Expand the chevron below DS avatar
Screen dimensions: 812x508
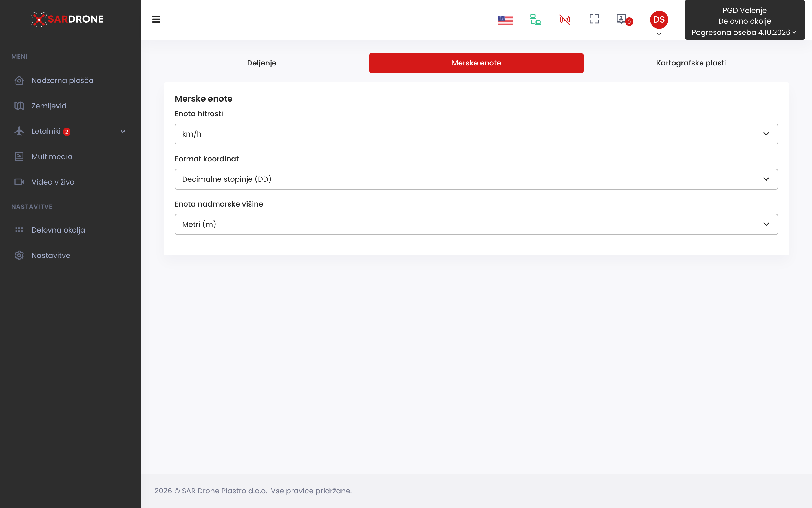[x=659, y=34]
